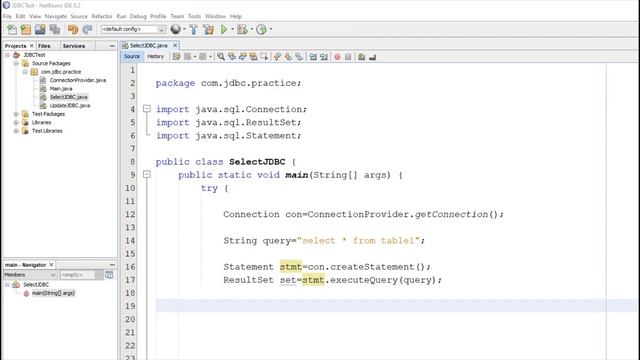640x360 pixels.
Task: Open the Refactor menu
Action: coord(102,16)
